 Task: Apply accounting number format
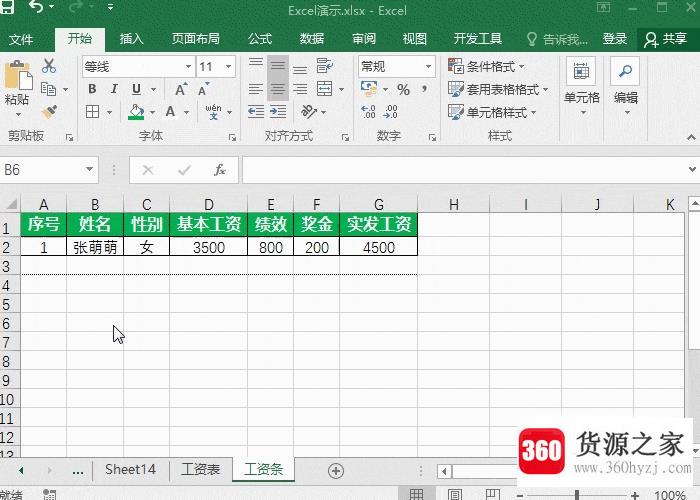click(x=369, y=89)
